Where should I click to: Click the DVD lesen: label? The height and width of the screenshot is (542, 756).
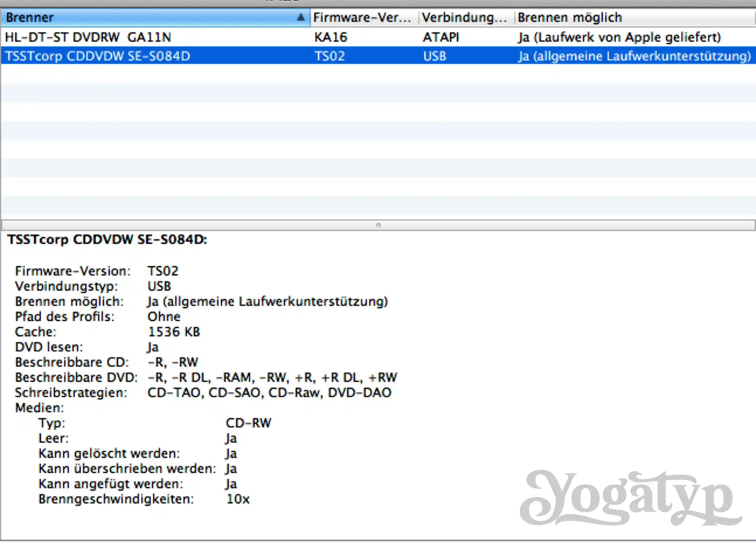coord(49,347)
